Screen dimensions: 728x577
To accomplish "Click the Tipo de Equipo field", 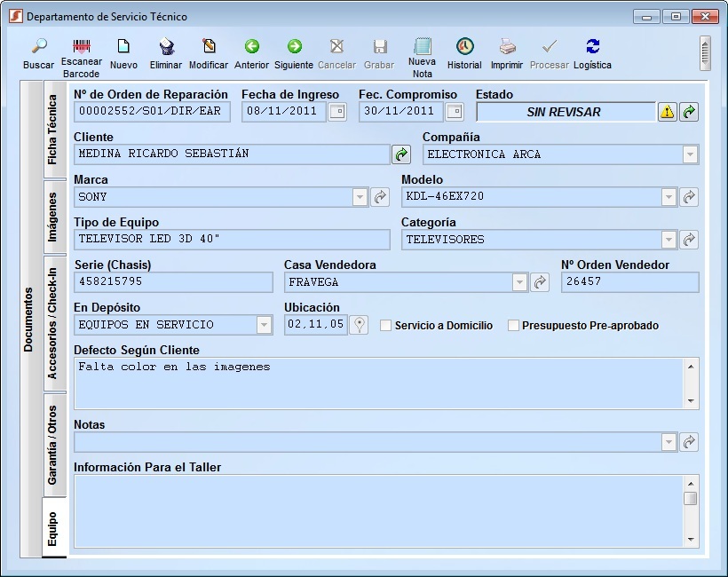I will [x=232, y=240].
